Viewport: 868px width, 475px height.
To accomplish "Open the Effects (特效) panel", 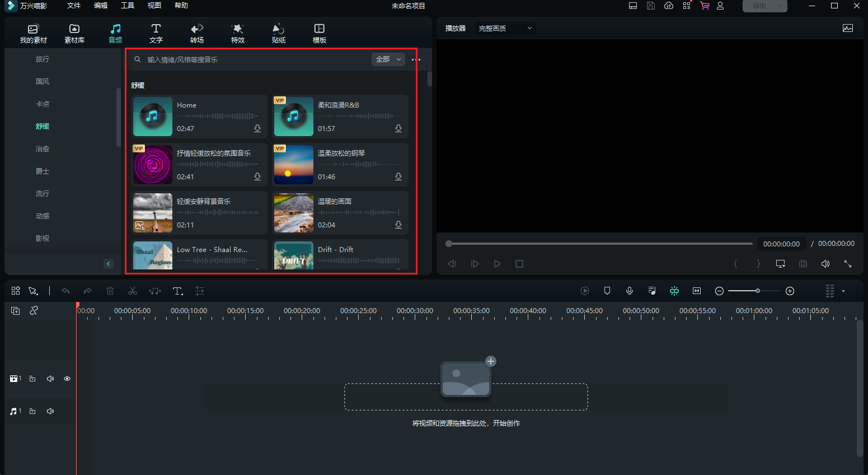I will point(238,33).
